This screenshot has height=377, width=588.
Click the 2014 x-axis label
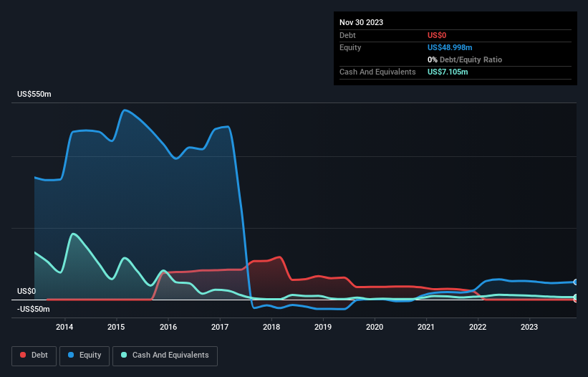coord(64,327)
